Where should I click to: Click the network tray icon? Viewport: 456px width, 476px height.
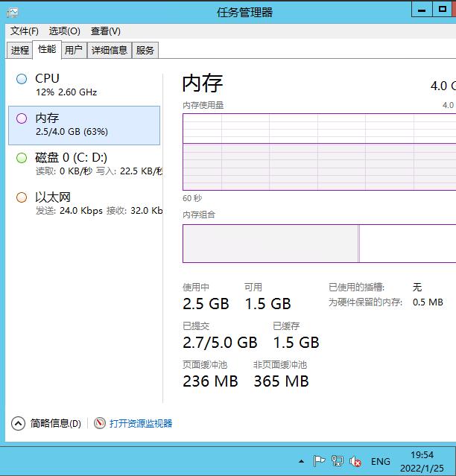coord(338,461)
